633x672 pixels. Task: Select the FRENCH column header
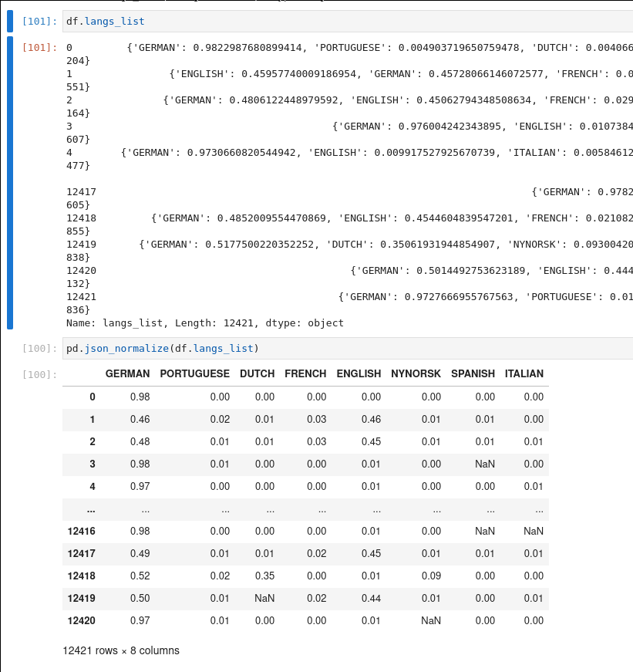pyautogui.click(x=305, y=374)
